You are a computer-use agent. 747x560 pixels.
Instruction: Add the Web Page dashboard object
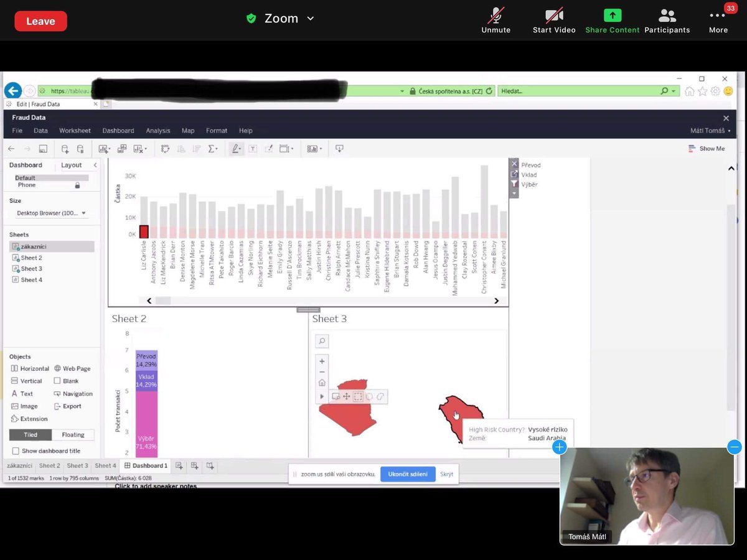(x=72, y=368)
